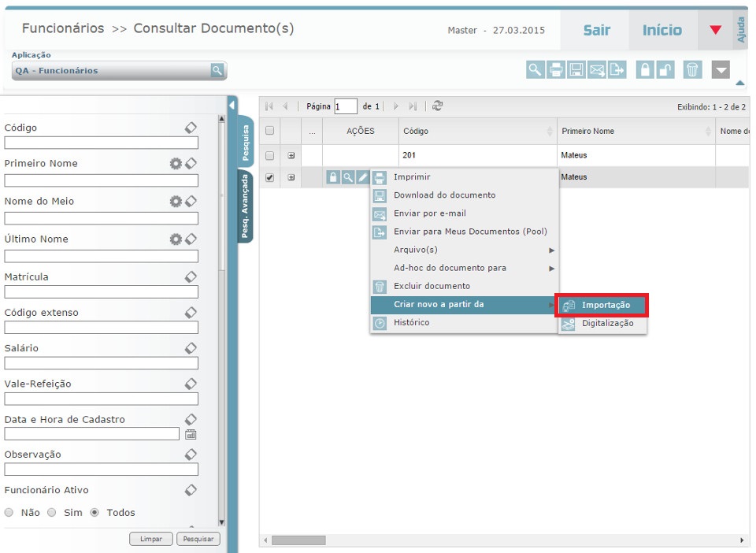The image size is (756, 553).
Task: Open the red arrow dropdown beside Início
Action: click(715, 30)
